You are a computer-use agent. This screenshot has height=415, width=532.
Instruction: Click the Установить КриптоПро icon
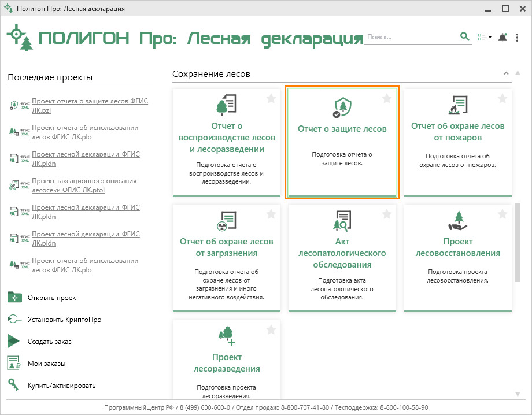(14, 319)
